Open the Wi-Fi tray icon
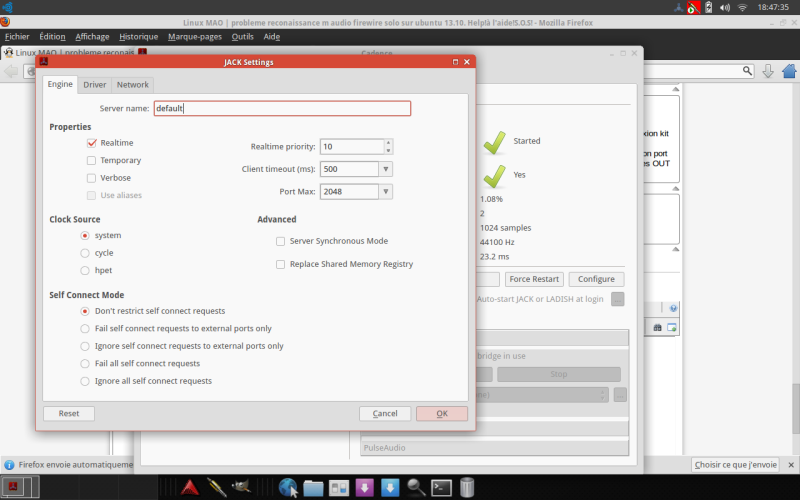800x500 pixels. click(x=742, y=8)
